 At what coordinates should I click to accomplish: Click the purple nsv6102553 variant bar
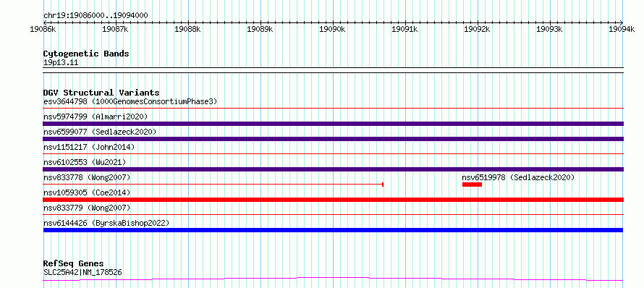(x=333, y=169)
